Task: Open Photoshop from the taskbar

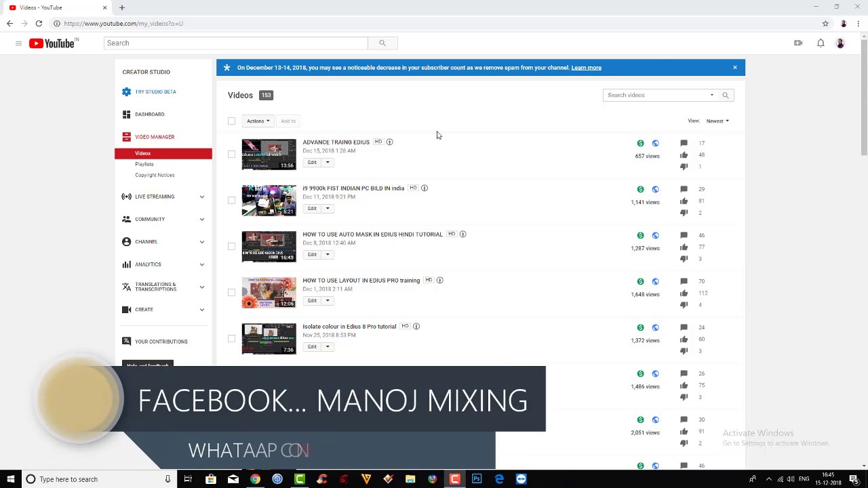Action: (477, 479)
